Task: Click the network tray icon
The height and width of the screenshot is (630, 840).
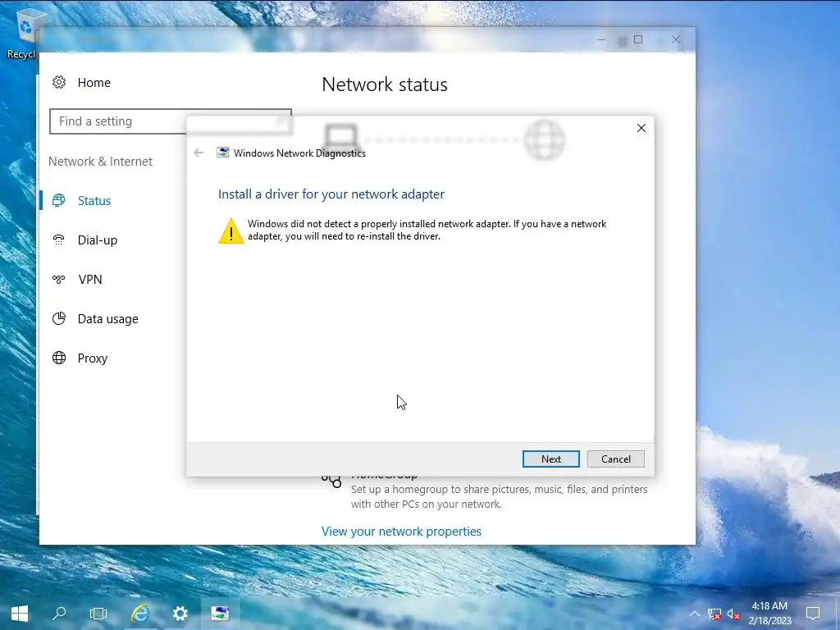Action: 714,614
